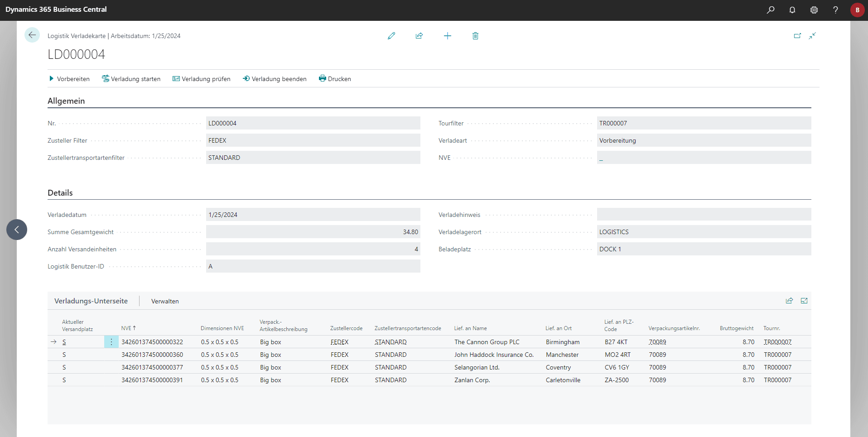Click the NVE link value
This screenshot has width=868, height=437.
click(x=601, y=158)
